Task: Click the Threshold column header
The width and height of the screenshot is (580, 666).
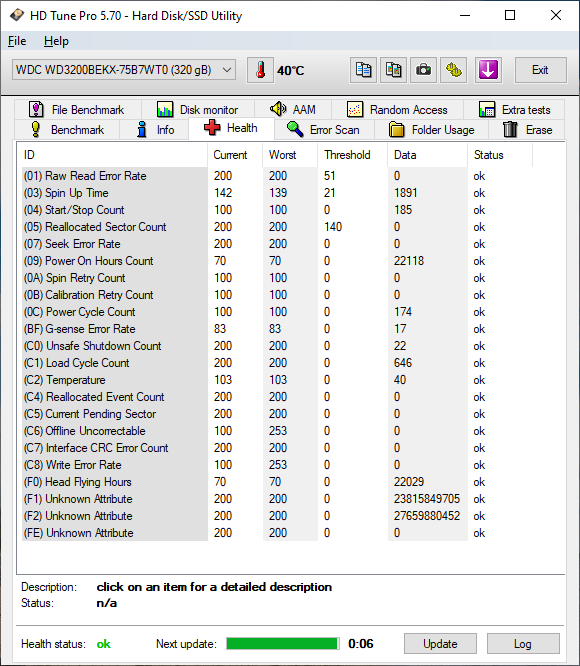Action: coord(352,155)
